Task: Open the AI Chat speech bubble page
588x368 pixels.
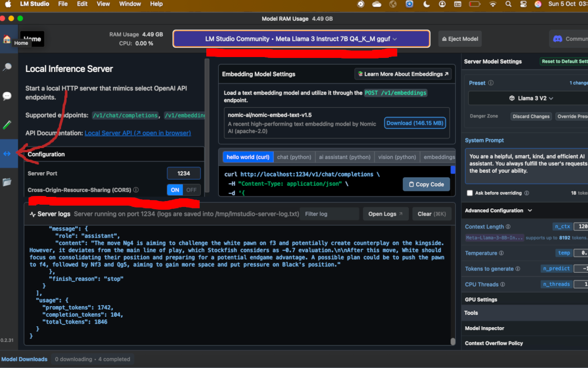Action: pyautogui.click(x=7, y=96)
